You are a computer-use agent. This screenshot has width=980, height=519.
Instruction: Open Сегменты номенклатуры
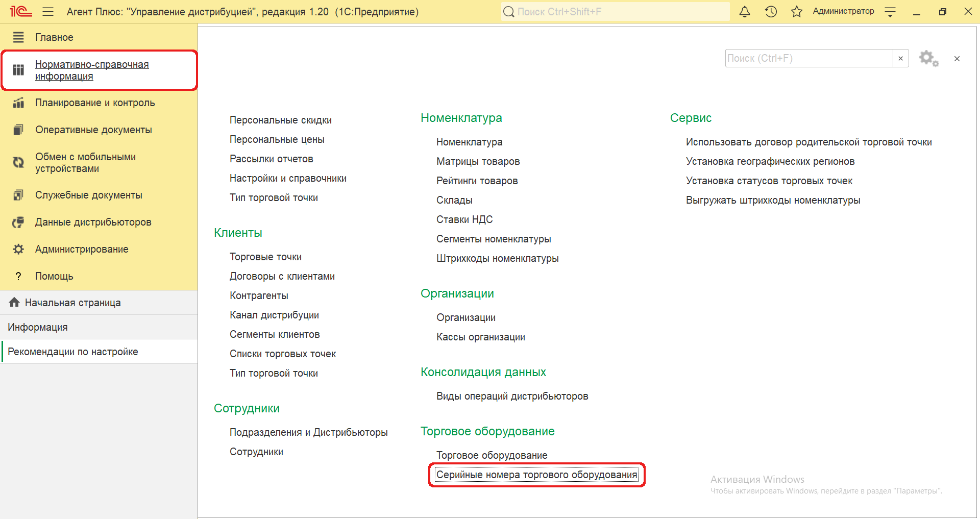pyautogui.click(x=494, y=239)
